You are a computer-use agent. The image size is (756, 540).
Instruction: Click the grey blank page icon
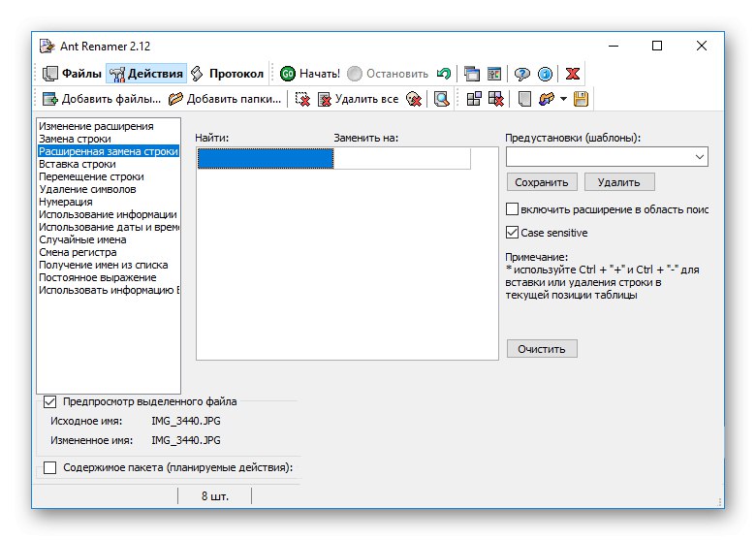point(524,99)
